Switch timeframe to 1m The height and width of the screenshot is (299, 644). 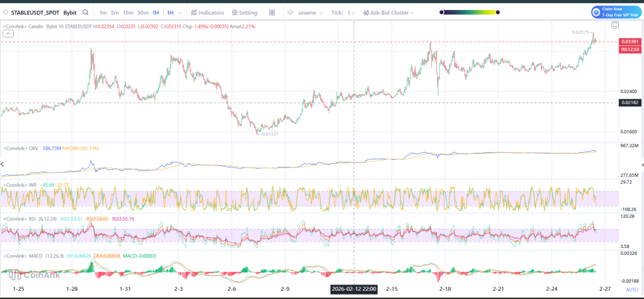pyautogui.click(x=103, y=12)
